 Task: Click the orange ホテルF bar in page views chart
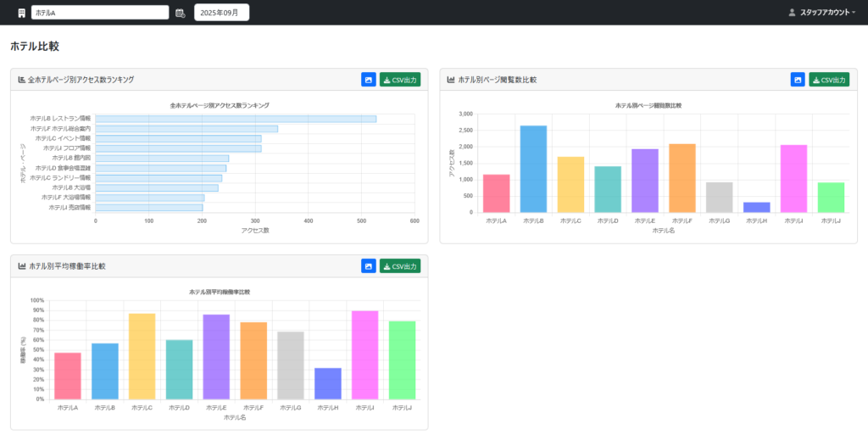[682, 178]
